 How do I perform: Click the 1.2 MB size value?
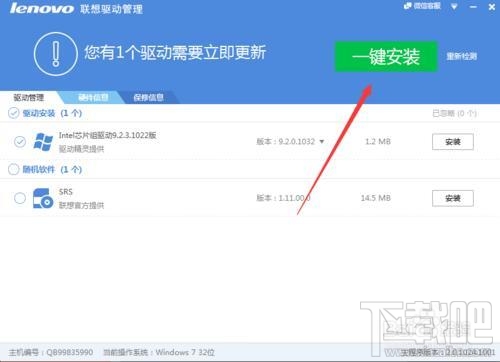[x=378, y=142]
